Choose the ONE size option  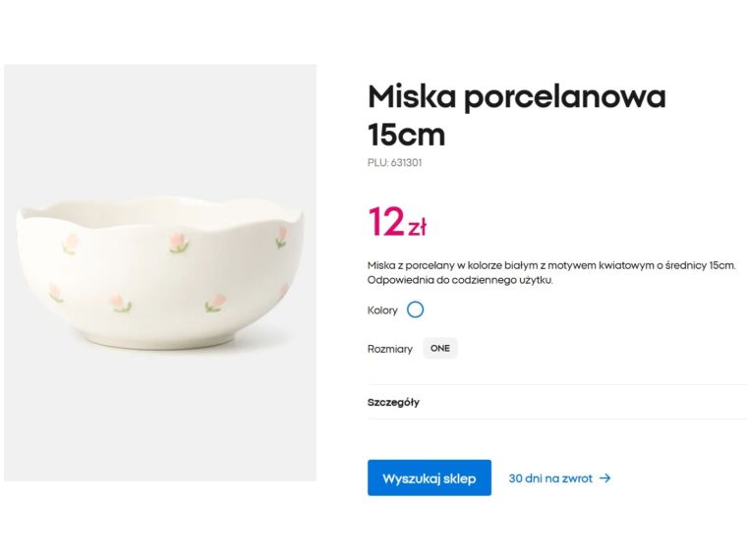coord(440,349)
